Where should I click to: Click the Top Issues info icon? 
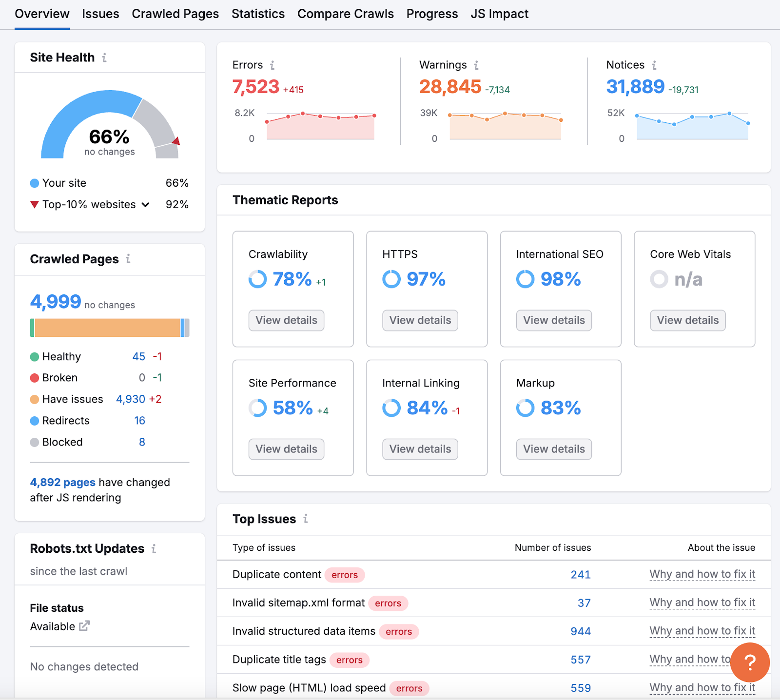(x=306, y=519)
